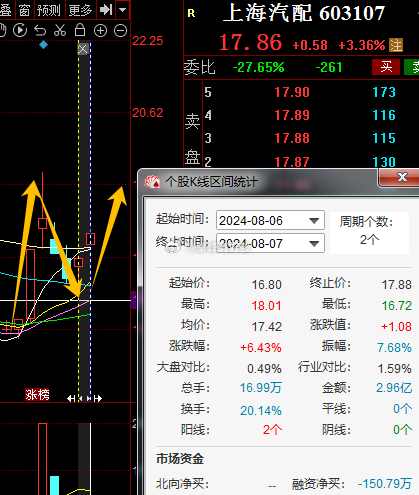This screenshot has height=495, width=419.
Task: Open the 更多 menu
Action: (x=80, y=10)
